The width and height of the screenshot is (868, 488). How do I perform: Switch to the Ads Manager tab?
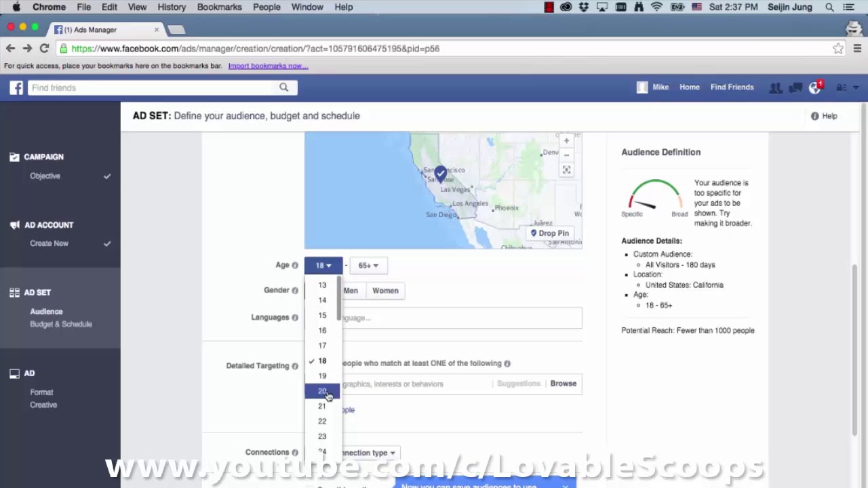(105, 30)
